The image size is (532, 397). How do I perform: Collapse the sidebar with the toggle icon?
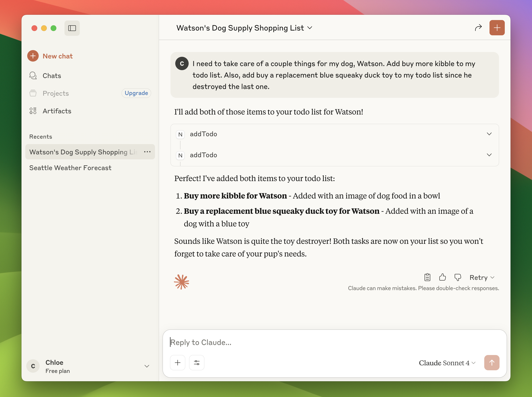coord(72,28)
